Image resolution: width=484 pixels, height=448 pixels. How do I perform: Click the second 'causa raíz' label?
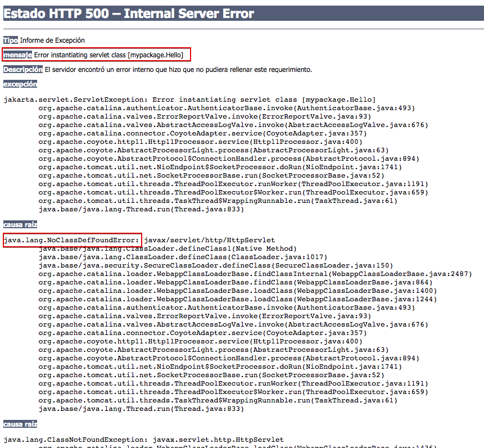(x=20, y=424)
